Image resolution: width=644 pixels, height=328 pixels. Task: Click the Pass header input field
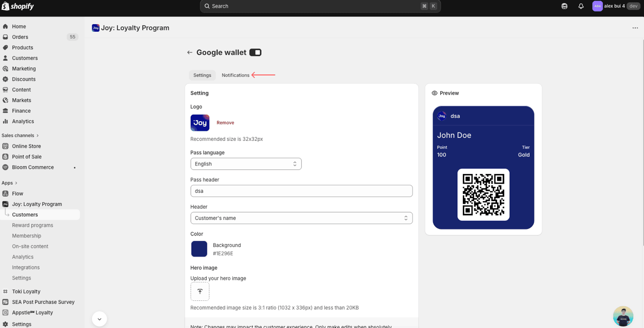click(301, 191)
